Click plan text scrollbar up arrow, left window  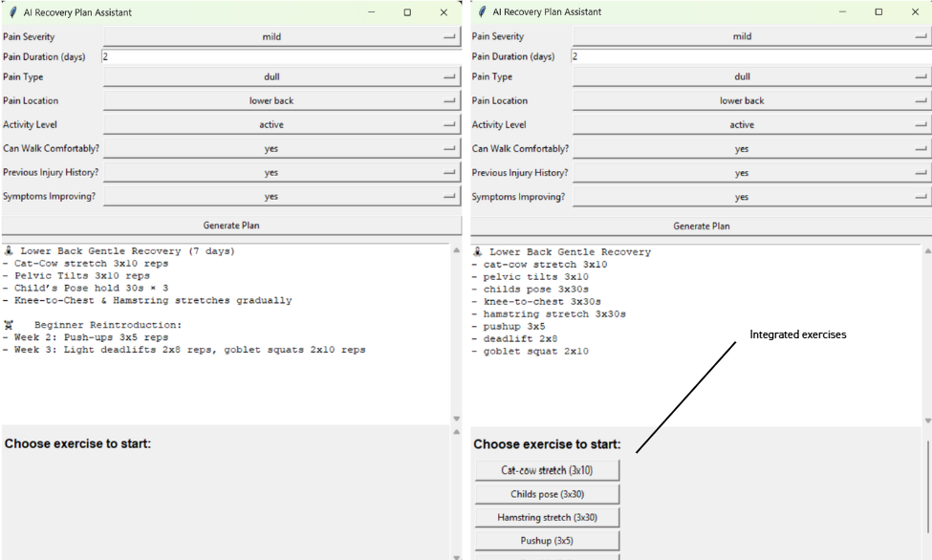tap(457, 250)
